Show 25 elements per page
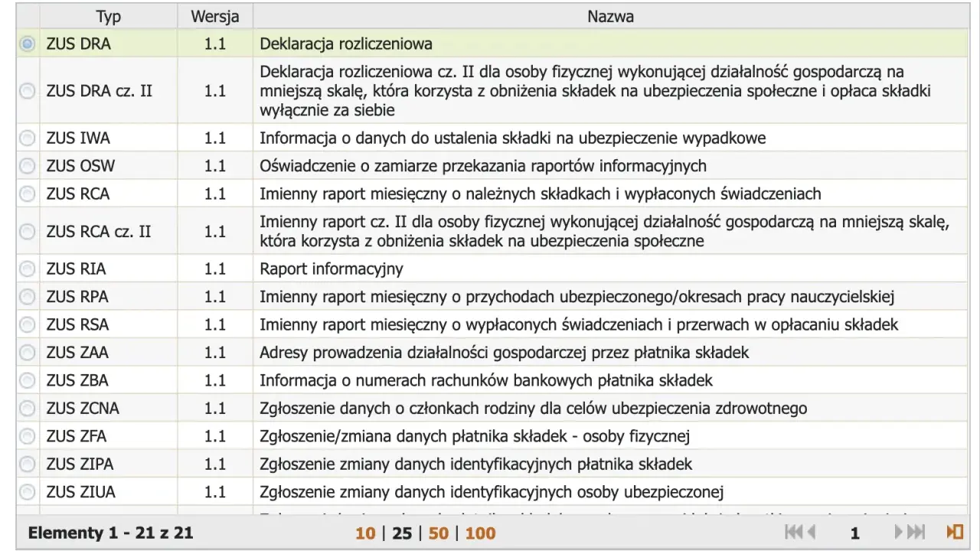Image resolution: width=980 pixels, height=551 pixels. tap(402, 533)
